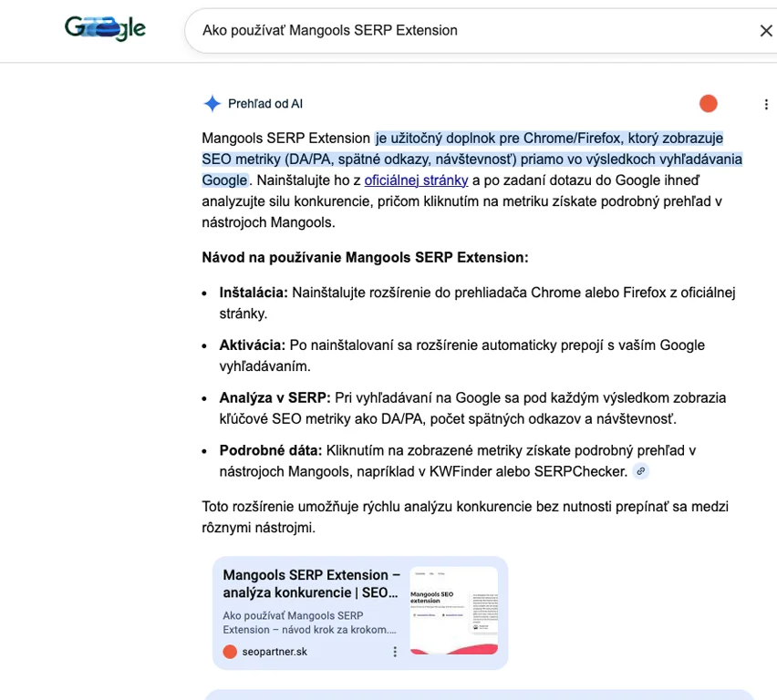Click the seopartner.sk domain text
Image resolution: width=777 pixels, height=700 pixels.
tap(275, 652)
